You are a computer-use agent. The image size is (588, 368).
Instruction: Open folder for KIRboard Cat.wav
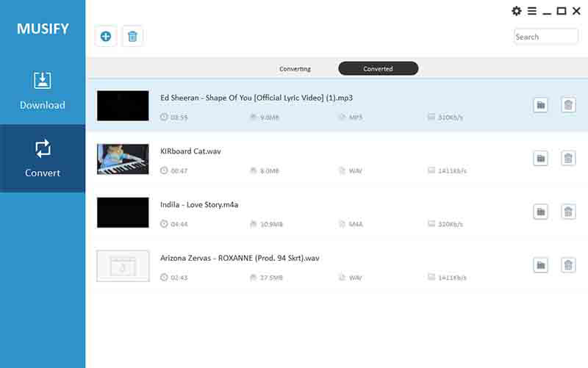(x=540, y=158)
